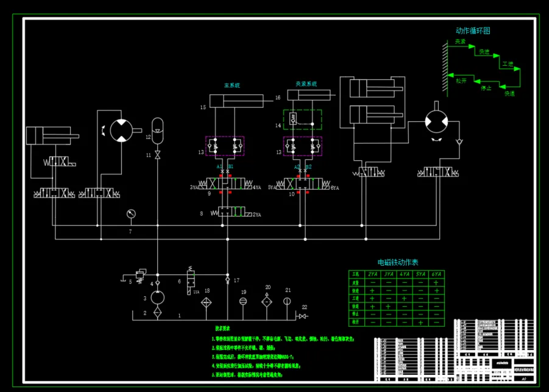
Task: Select the 停止 row label in the table
Action: 356,314
